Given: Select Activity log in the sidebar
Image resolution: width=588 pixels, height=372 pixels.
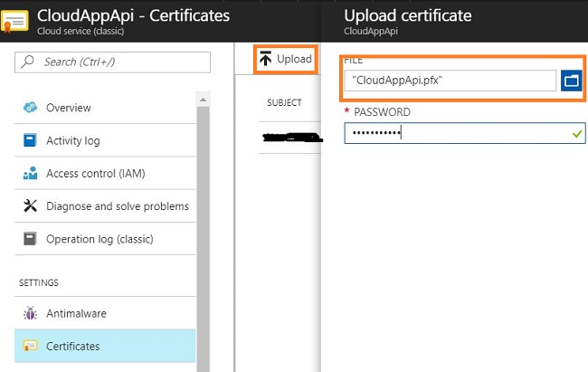Looking at the screenshot, I should click(73, 140).
